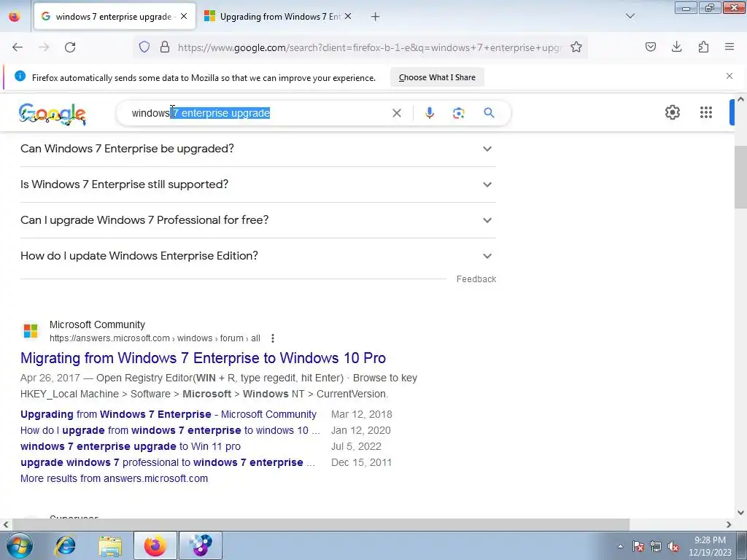
Task: Open Migrating from Windows 7 Enterprise result
Action: coord(203,357)
